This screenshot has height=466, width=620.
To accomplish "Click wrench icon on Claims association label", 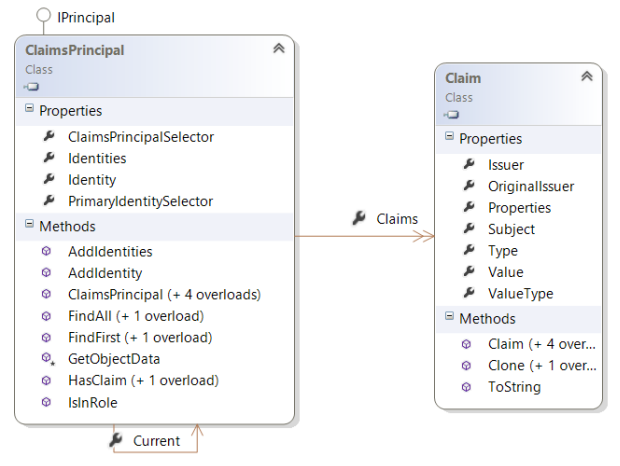I will (359, 218).
